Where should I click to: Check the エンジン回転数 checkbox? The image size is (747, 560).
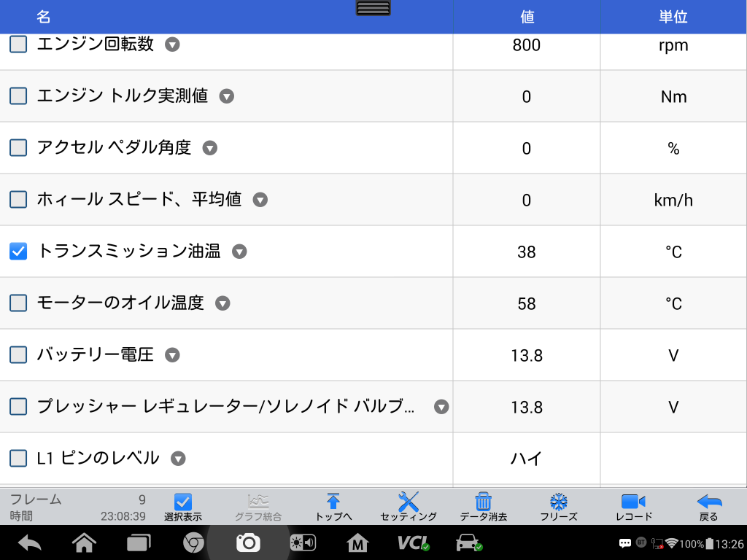(x=18, y=44)
